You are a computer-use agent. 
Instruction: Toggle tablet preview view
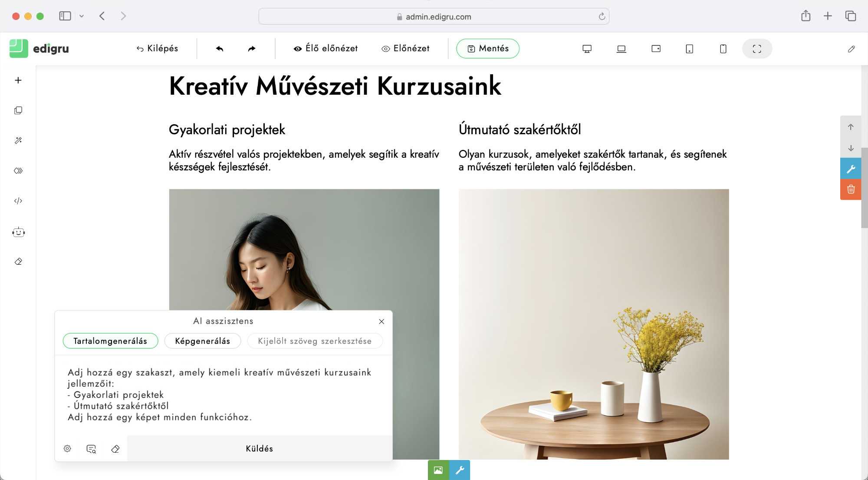(x=655, y=49)
